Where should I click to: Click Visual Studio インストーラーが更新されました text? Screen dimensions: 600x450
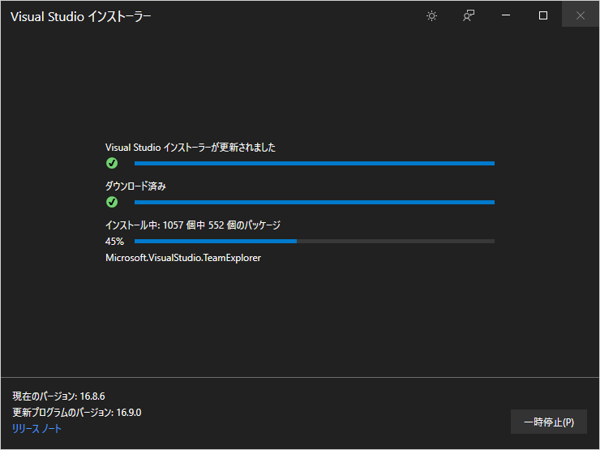190,147
